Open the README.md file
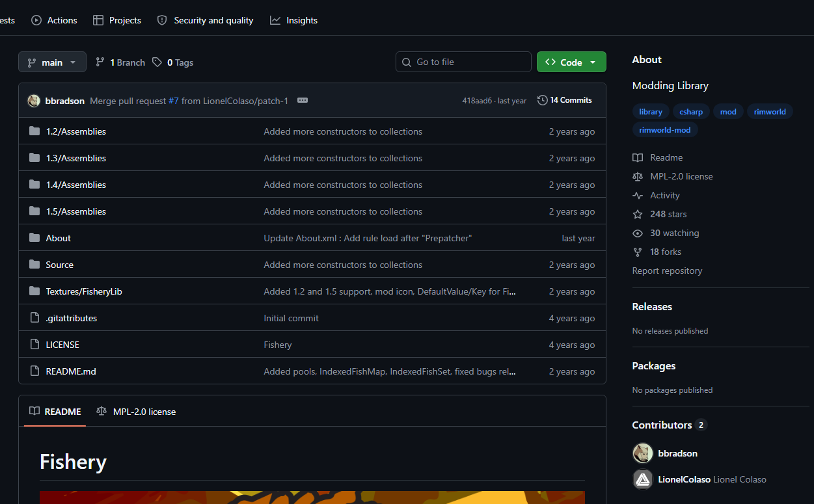Viewport: 814px width, 504px height. (71, 371)
